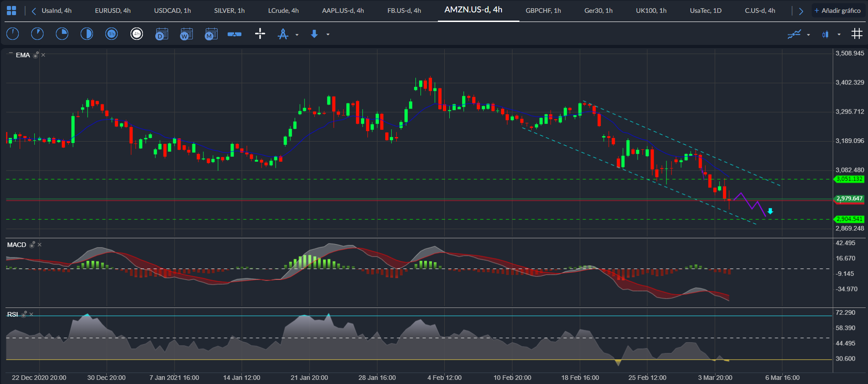Viewport: 868px width, 384px height.
Task: Click the chart scale bar icon
Action: [x=235, y=34]
